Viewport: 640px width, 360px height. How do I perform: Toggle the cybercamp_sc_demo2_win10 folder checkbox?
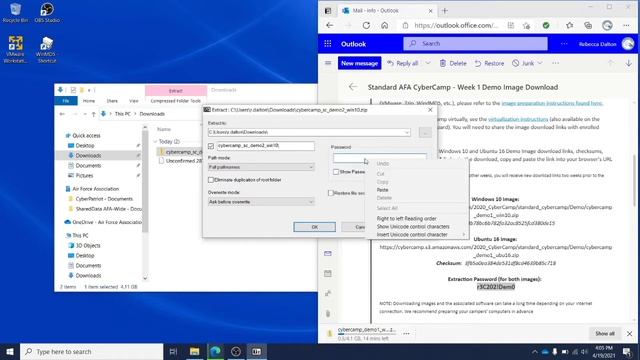coord(211,146)
